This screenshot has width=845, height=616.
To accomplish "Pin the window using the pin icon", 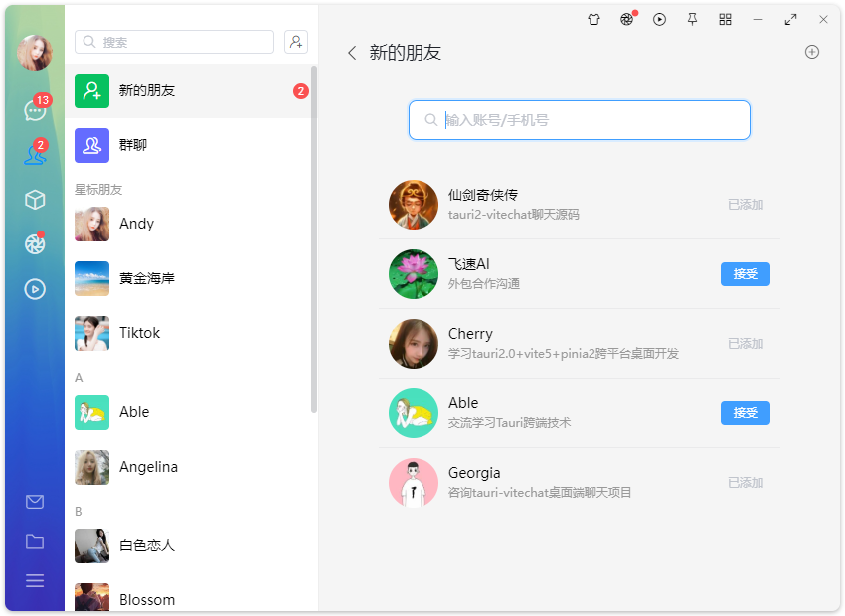I will 692,19.
